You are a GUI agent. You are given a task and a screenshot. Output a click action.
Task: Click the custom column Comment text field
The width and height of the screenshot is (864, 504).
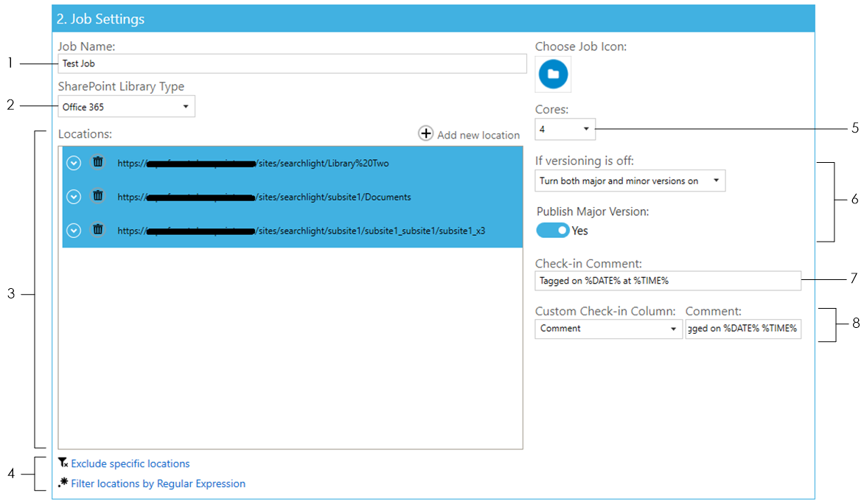tap(742, 329)
